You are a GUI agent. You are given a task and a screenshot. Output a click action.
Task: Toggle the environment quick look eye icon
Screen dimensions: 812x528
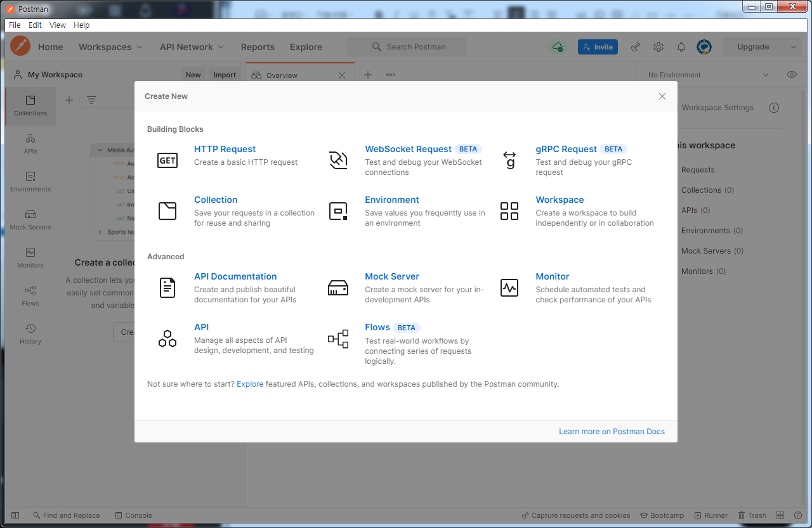click(x=792, y=75)
